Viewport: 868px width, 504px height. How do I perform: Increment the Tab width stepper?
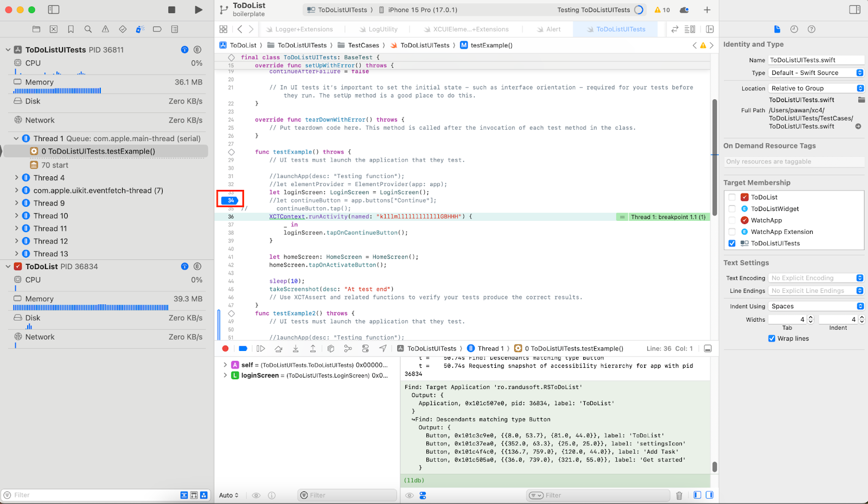[x=810, y=318]
